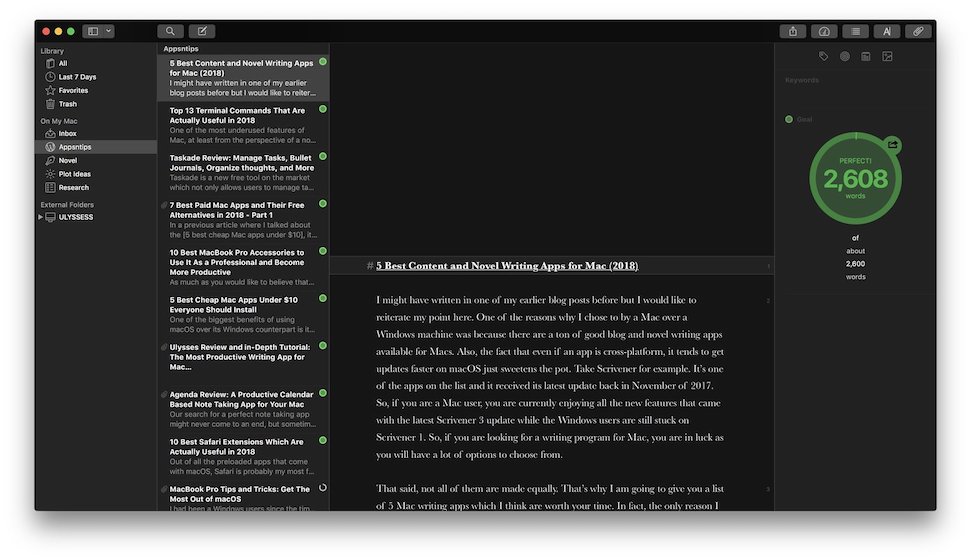
Task: Select the Inbox group in the sidebar
Action: (x=67, y=133)
